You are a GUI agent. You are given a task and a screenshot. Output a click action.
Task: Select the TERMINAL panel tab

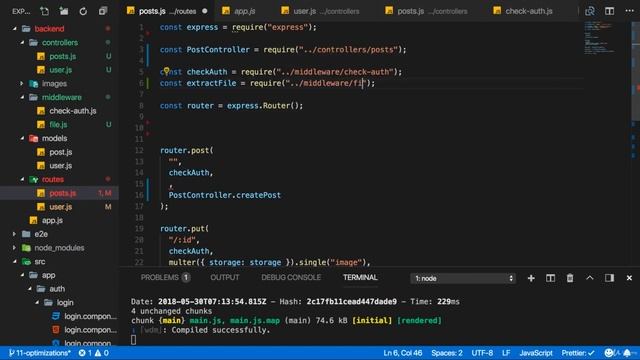pyautogui.click(x=360, y=278)
